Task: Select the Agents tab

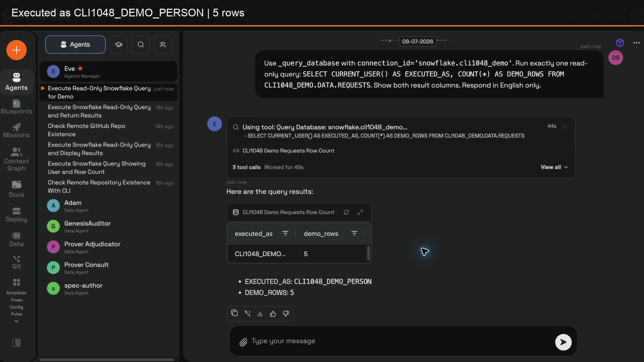Action: 75,45
